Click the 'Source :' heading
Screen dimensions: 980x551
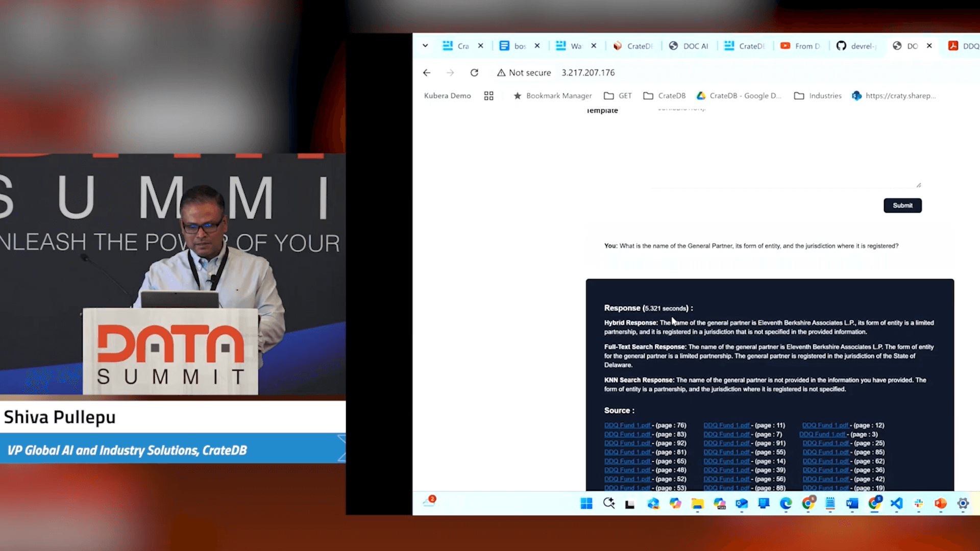(619, 411)
